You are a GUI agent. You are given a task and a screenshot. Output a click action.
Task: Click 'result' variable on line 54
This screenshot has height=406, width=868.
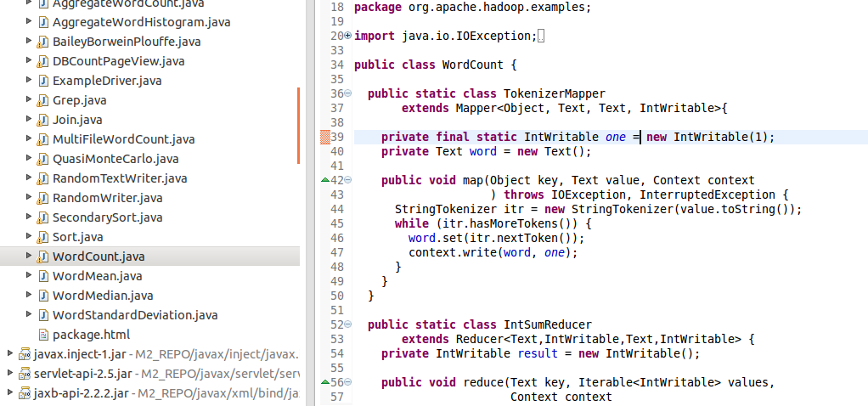coord(538,353)
